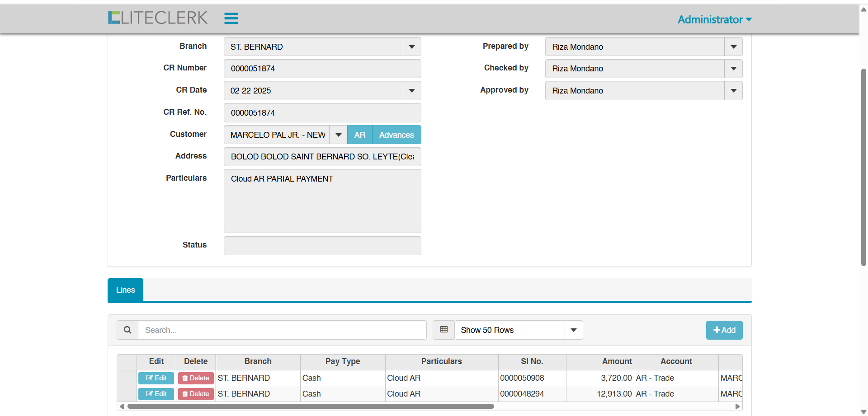Edit the line with SI No. 0000048294
Screen dimensions: 868x416
[x=156, y=394]
